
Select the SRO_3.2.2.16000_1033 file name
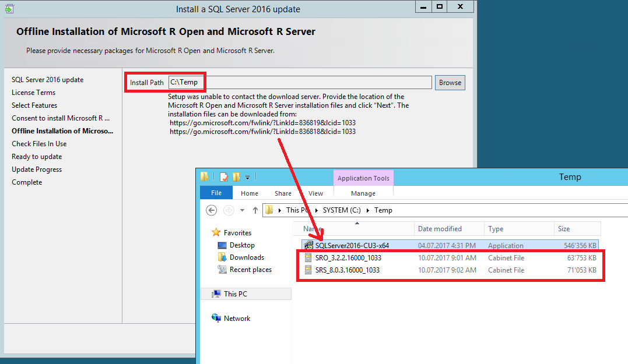tap(348, 258)
